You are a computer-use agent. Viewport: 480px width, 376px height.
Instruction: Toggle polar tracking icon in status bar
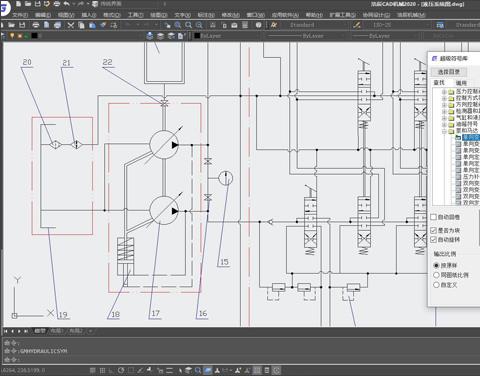coord(121,370)
